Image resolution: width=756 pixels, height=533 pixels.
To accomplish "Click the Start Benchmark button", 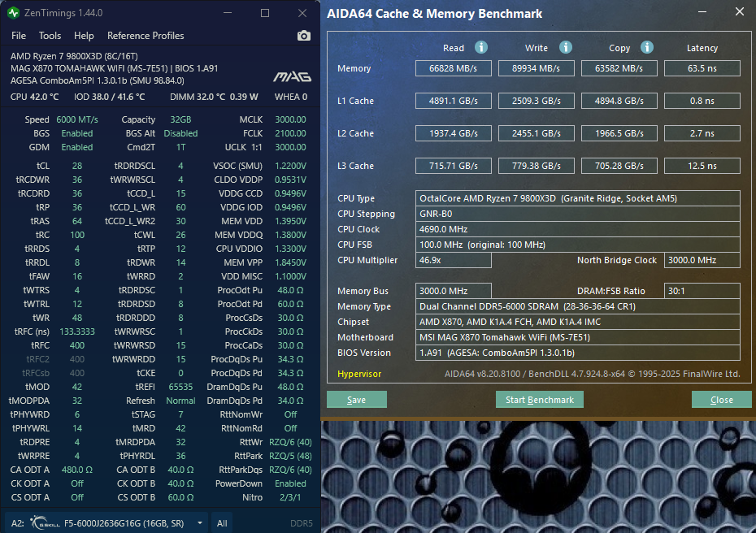I will [540, 400].
